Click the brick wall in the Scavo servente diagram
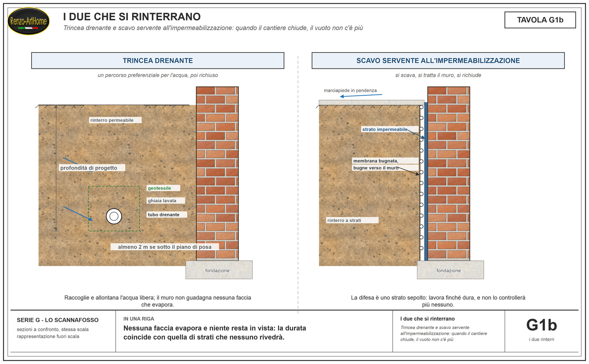The height and width of the screenshot is (364, 589). tap(448, 174)
